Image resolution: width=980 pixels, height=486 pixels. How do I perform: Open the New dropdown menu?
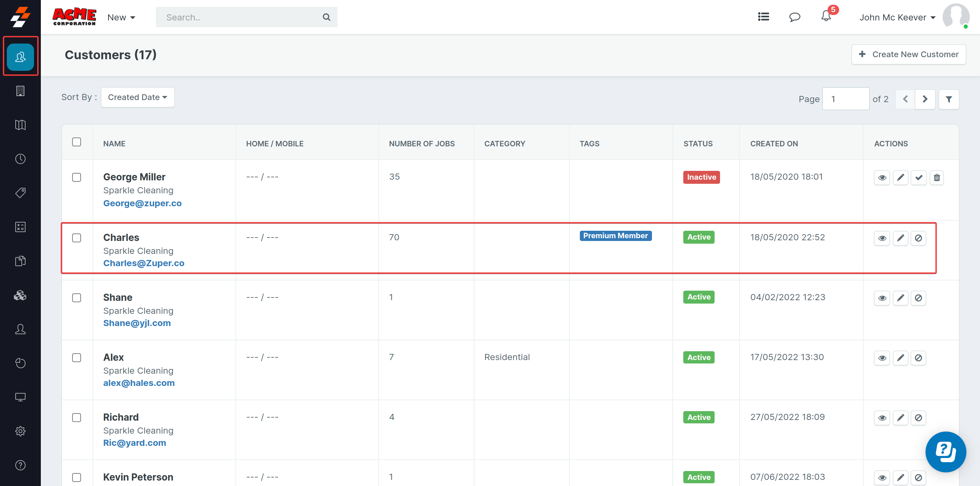point(121,17)
